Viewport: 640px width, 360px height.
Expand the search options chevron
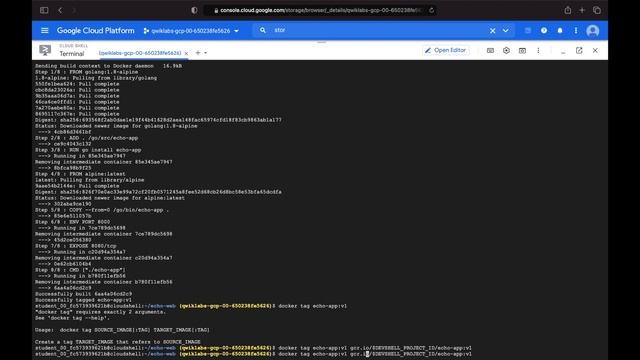(x=506, y=31)
